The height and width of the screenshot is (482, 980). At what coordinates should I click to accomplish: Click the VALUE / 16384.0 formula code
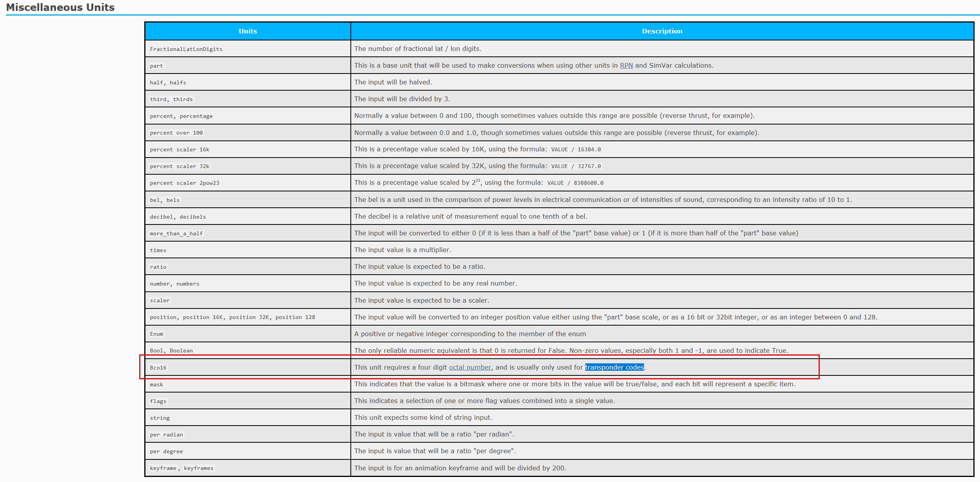(x=576, y=149)
